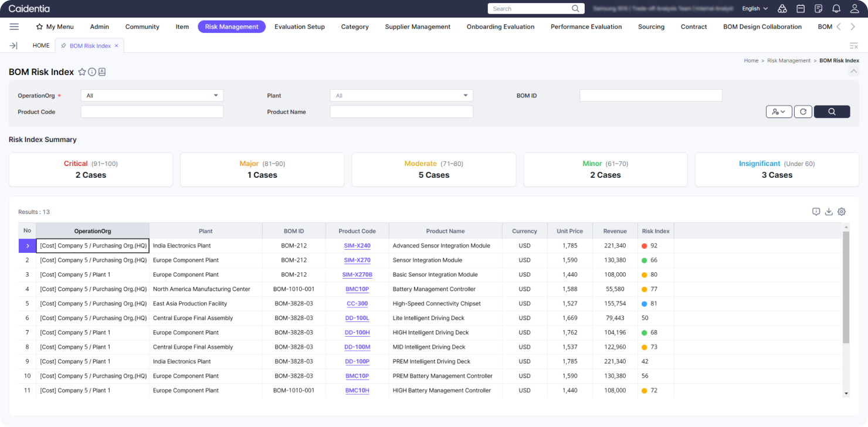The height and width of the screenshot is (427, 868).
Task: Open table settings gear icon
Action: click(x=842, y=212)
